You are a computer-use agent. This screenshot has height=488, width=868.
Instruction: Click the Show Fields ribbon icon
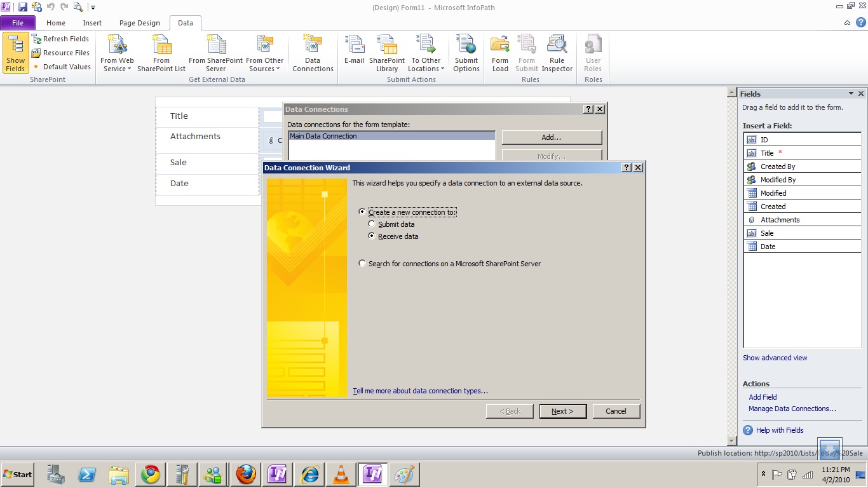coord(15,53)
